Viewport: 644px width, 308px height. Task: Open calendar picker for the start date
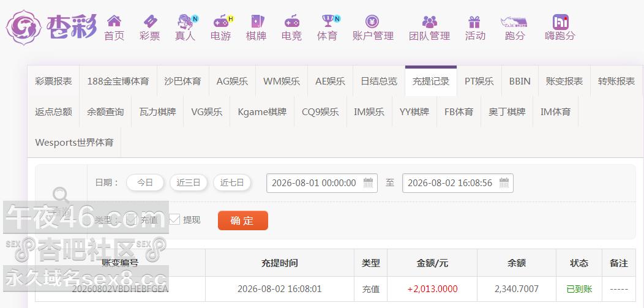pos(368,182)
